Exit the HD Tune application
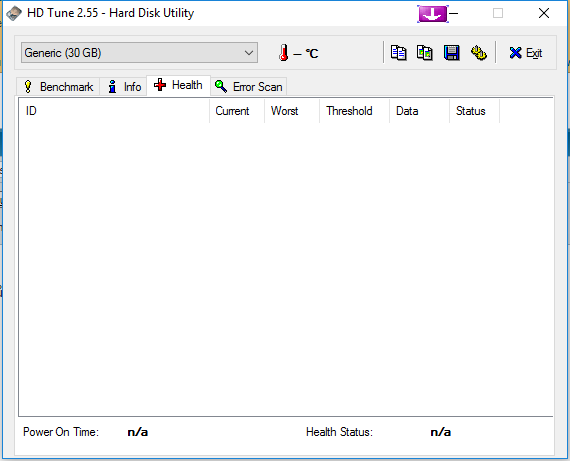Image resolution: width=570 pixels, height=461 pixels. 526,53
